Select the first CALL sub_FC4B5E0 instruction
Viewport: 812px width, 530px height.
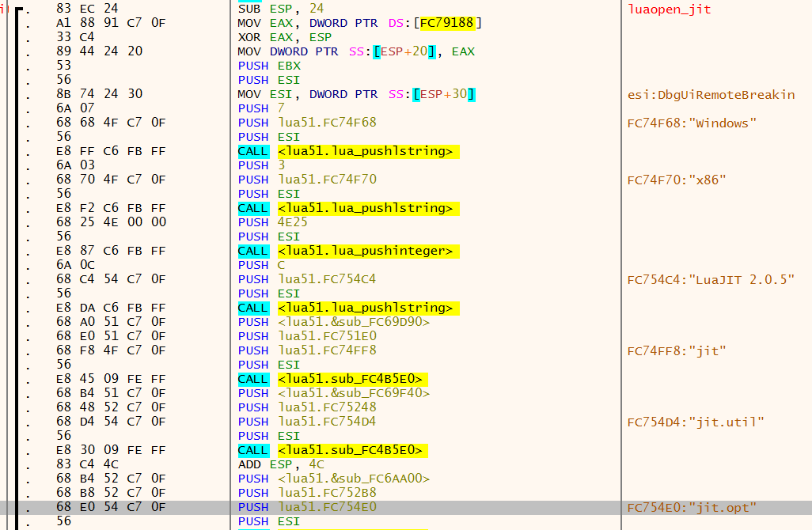[332, 379]
